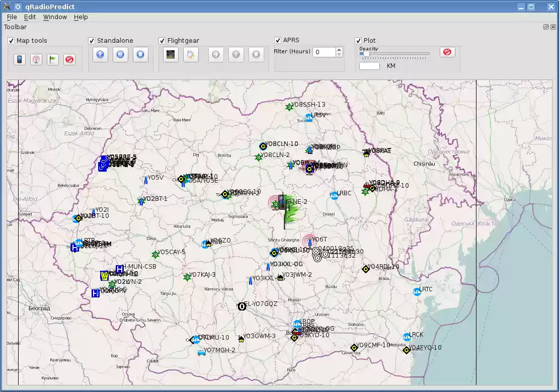Decrement the Filter Hours value

(x=340, y=54)
